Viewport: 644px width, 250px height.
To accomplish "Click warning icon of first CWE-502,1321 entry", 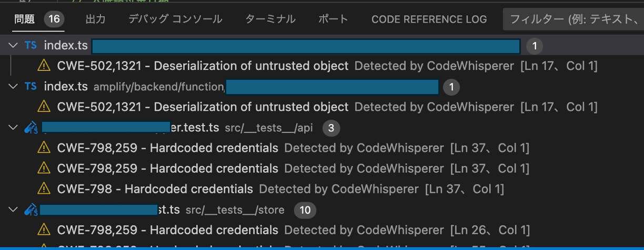I will point(44,66).
